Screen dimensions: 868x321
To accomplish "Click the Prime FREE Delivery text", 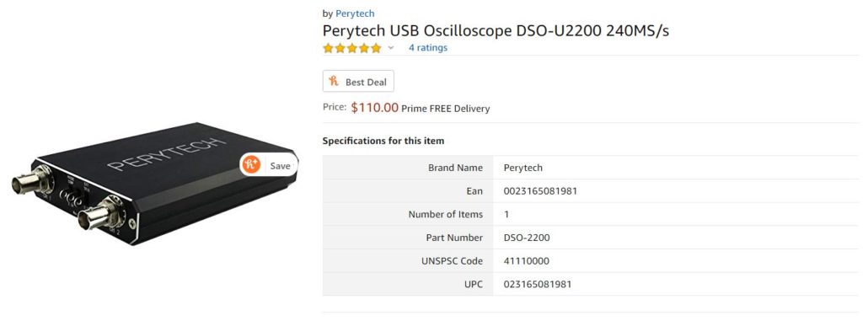I will click(x=446, y=109).
